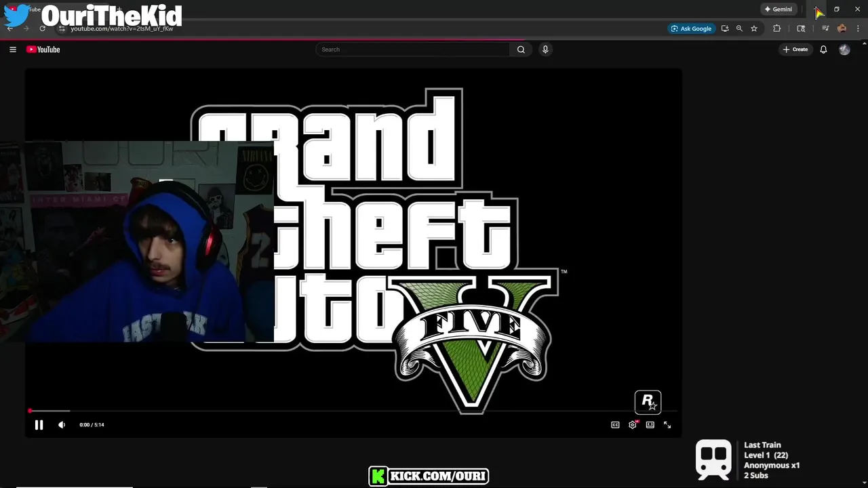Reload the page with the refresh icon
868x488 pixels.
tap(42, 28)
